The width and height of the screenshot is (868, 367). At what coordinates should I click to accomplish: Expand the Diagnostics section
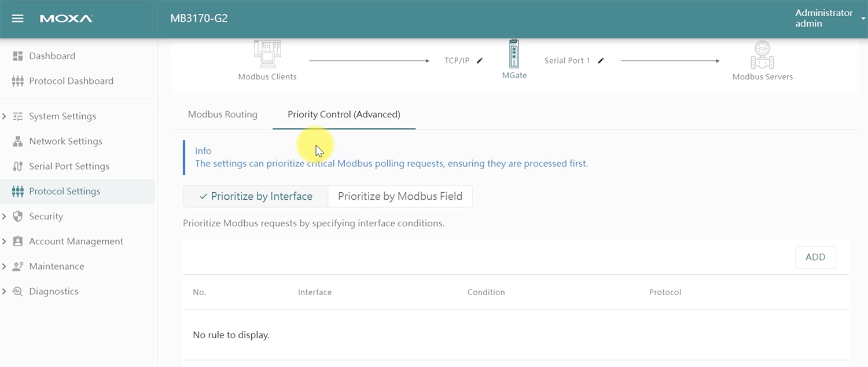point(53,291)
